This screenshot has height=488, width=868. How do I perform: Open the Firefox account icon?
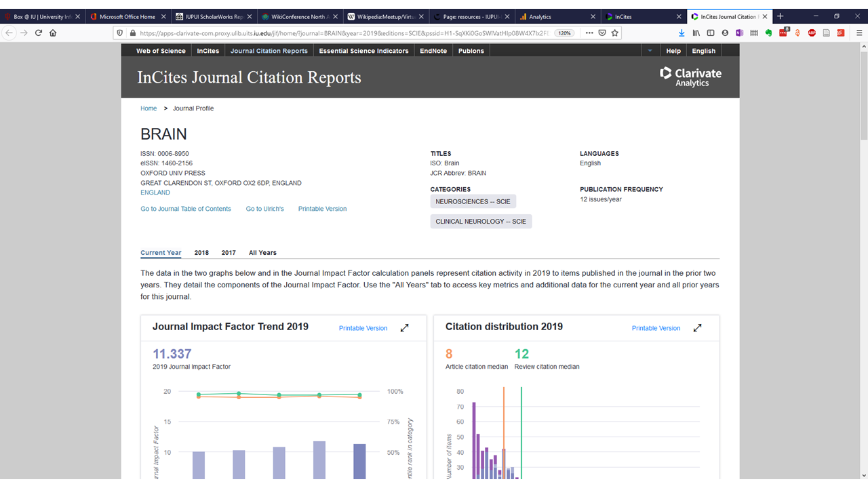tap(725, 33)
